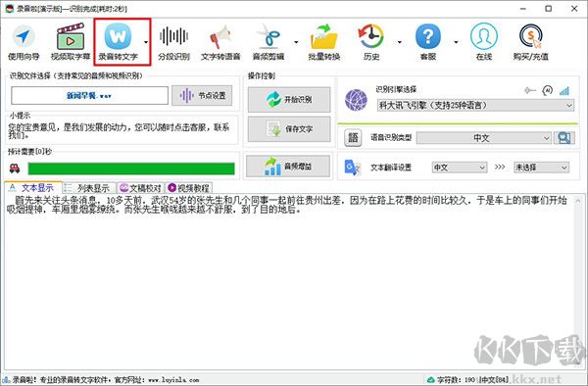Open the 录音转文字 recording-to-text tool

click(119, 42)
